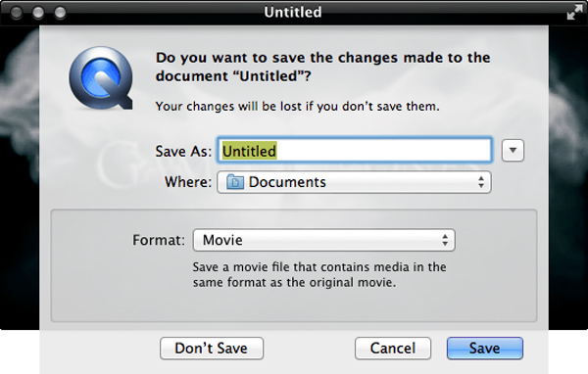Image resolution: width=588 pixels, height=374 pixels.
Task: Close the Untitled window using the leftmost title-bar button
Action: tap(16, 13)
